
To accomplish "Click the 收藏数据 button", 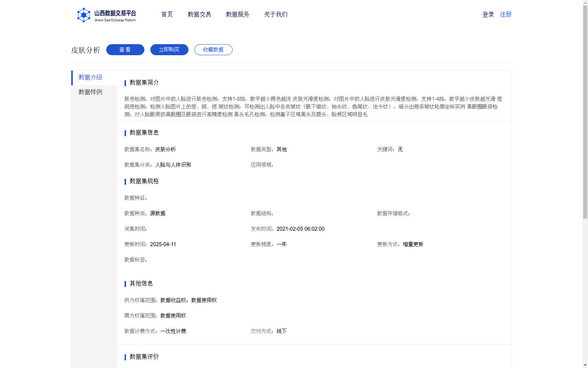I will click(x=214, y=50).
